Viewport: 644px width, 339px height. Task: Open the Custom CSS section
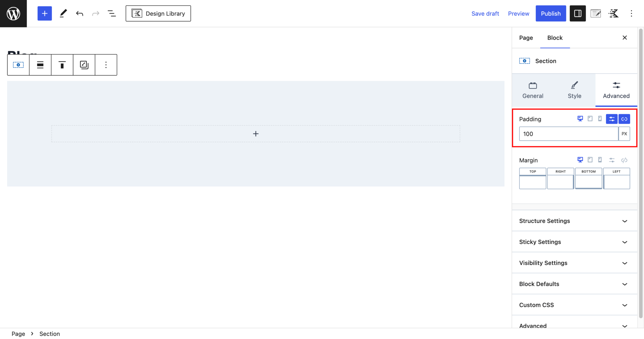(574, 305)
